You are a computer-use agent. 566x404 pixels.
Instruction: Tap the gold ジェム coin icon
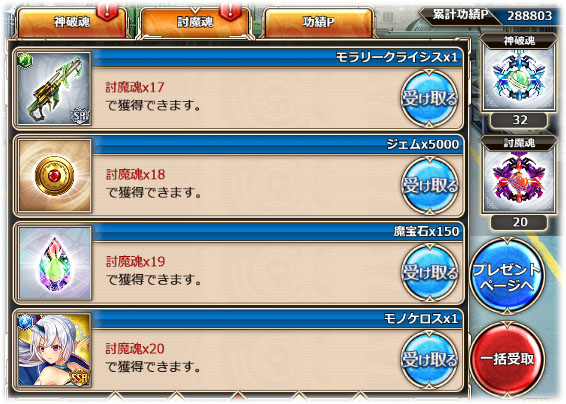(55, 176)
